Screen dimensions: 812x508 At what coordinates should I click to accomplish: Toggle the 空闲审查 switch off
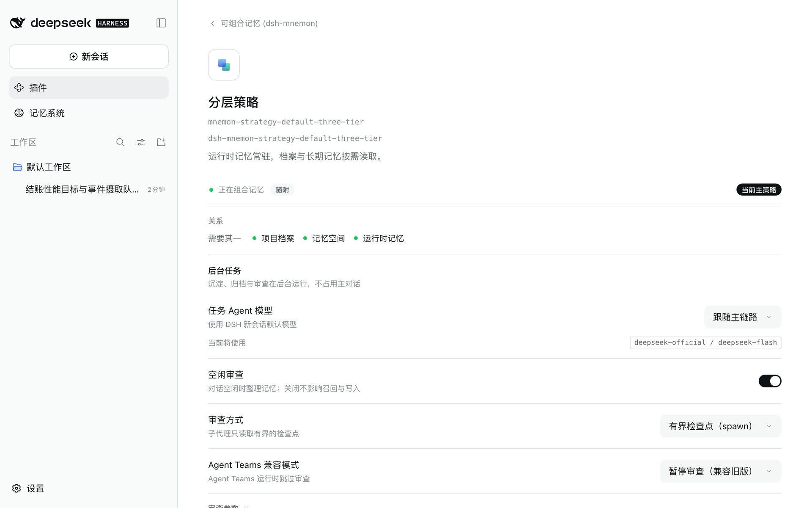[770, 381]
